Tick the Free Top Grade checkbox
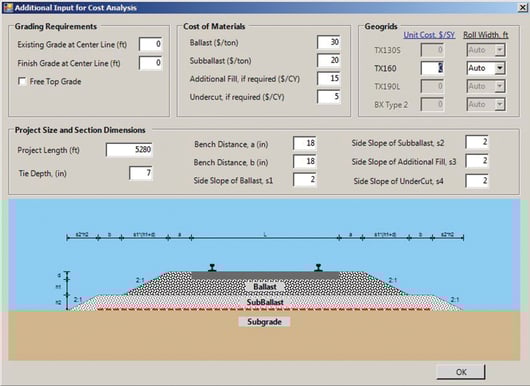Image resolution: width=530 pixels, height=386 pixels. click(22, 81)
